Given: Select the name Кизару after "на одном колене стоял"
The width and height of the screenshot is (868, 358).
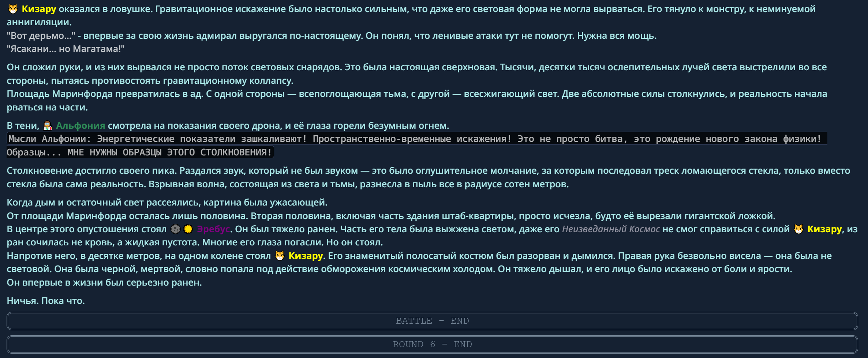Looking at the screenshot, I should pos(306,256).
